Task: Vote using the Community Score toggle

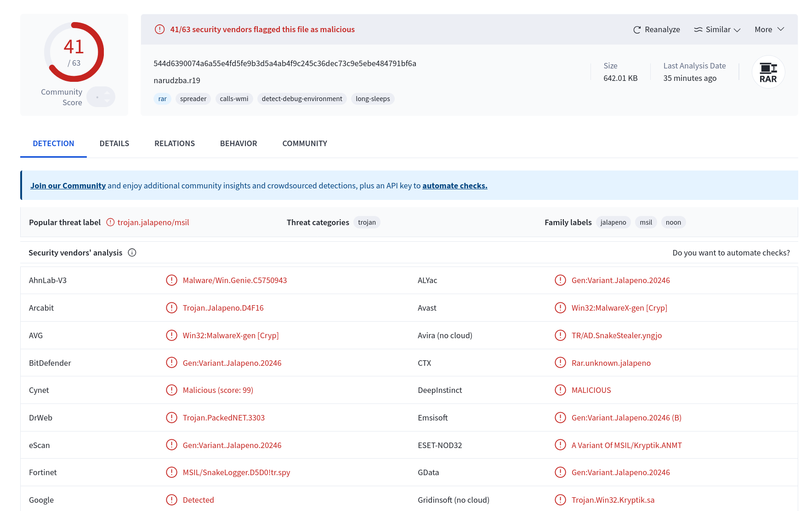Action: point(101,97)
